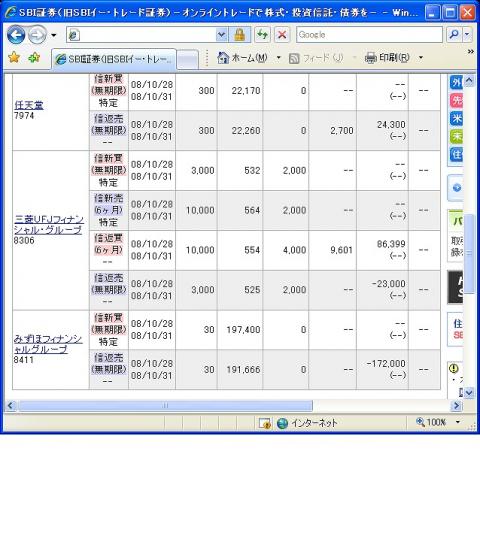This screenshot has width=480, height=557.
Task: Click the Add to Favorites icon
Action: (x=34, y=57)
